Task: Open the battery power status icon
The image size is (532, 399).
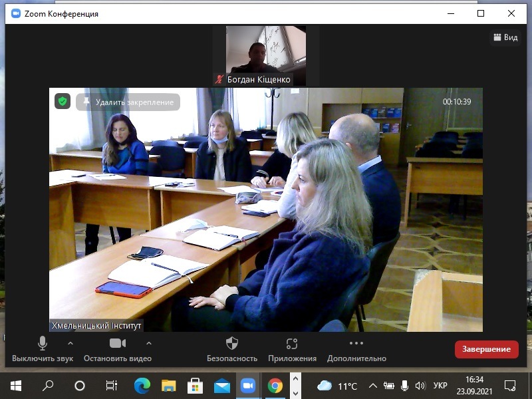Action: tap(388, 386)
